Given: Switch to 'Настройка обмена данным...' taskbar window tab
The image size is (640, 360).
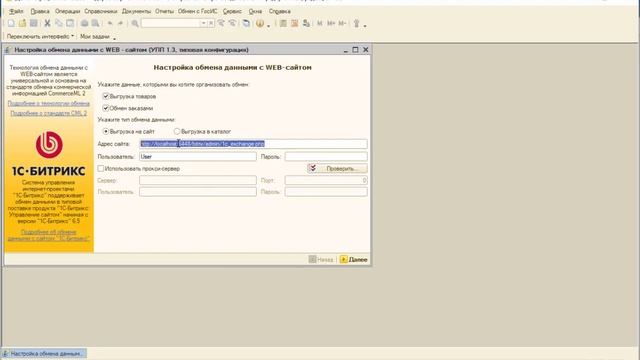Looking at the screenshot, I should [x=44, y=353].
